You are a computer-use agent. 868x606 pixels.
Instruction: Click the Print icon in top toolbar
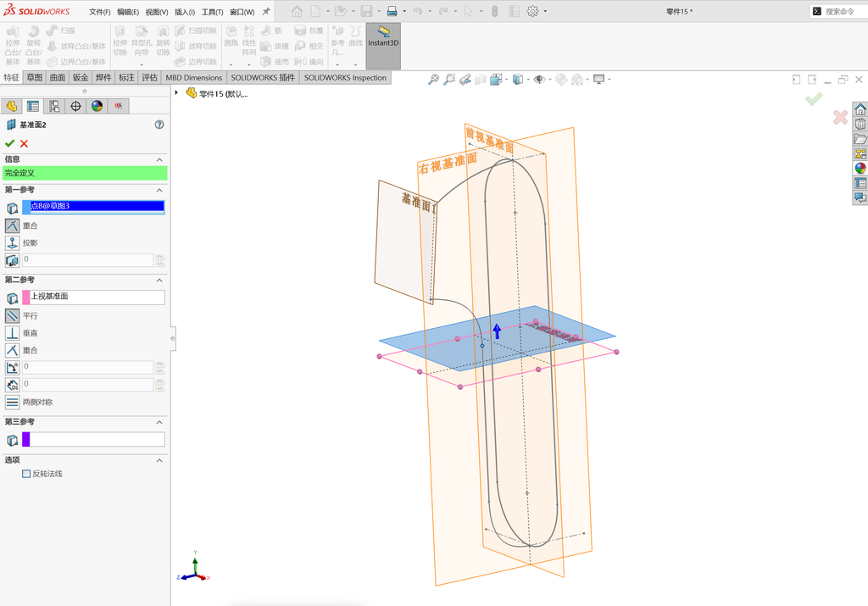(392, 11)
